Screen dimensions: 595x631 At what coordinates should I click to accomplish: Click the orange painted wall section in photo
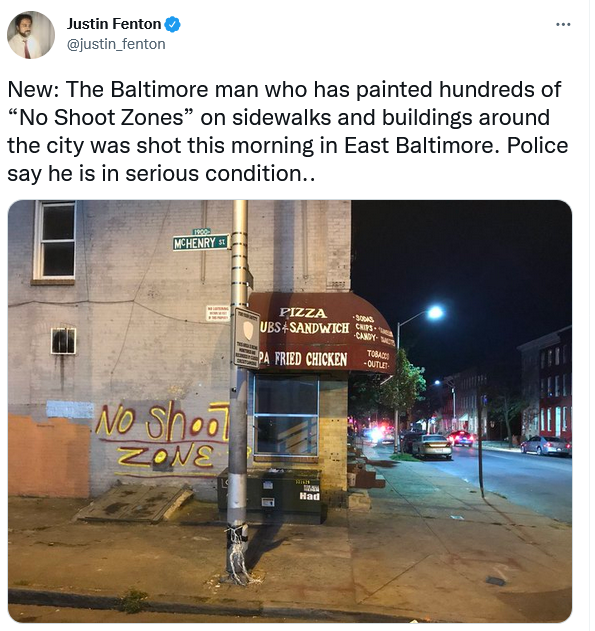[49, 457]
